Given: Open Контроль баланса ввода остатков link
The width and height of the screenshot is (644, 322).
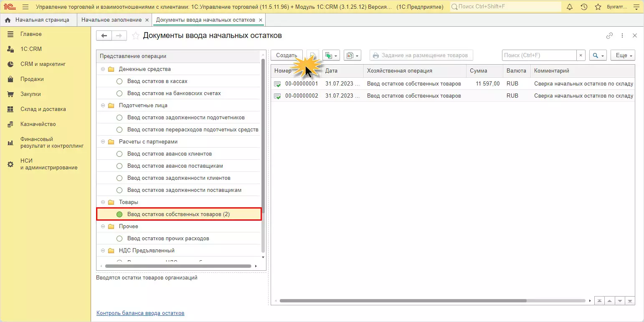Looking at the screenshot, I should [x=140, y=313].
